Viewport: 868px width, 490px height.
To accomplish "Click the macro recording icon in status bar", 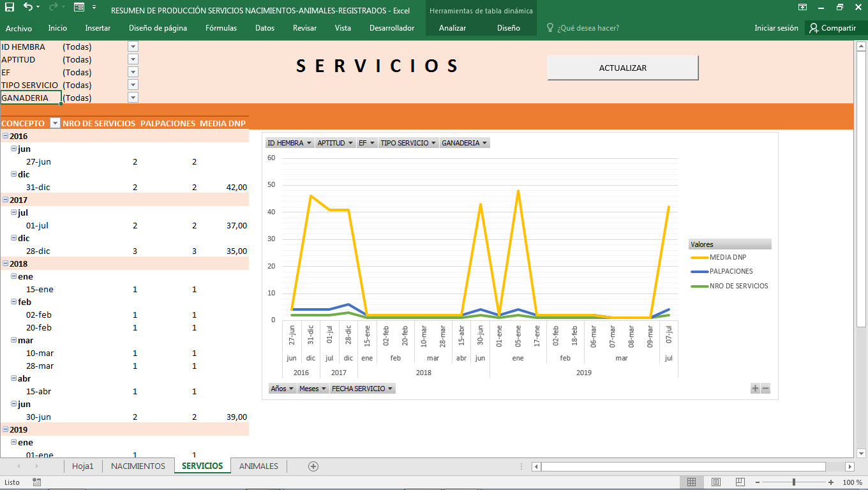I will [37, 482].
